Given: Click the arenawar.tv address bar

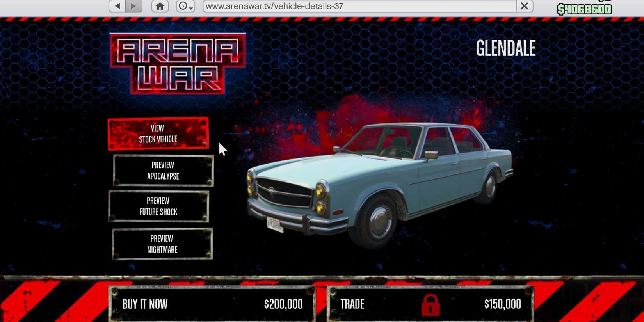Looking at the screenshot, I should pyautogui.click(x=359, y=6).
